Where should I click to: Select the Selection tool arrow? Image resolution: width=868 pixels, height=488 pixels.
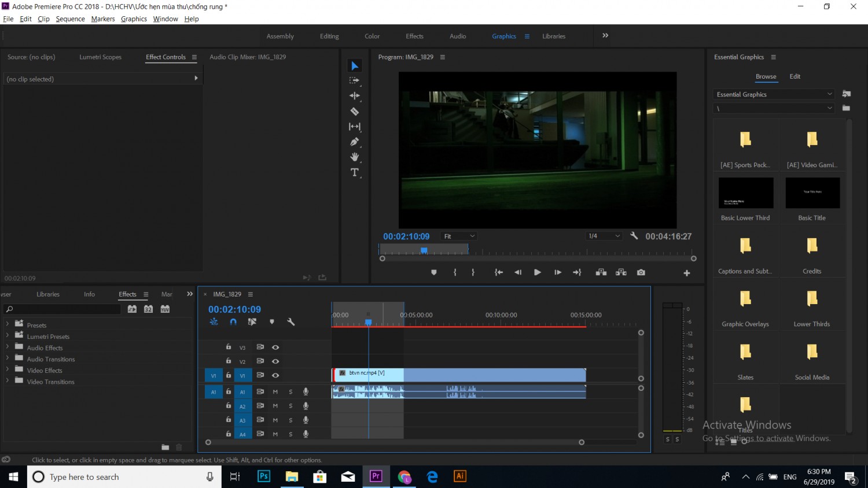355,66
